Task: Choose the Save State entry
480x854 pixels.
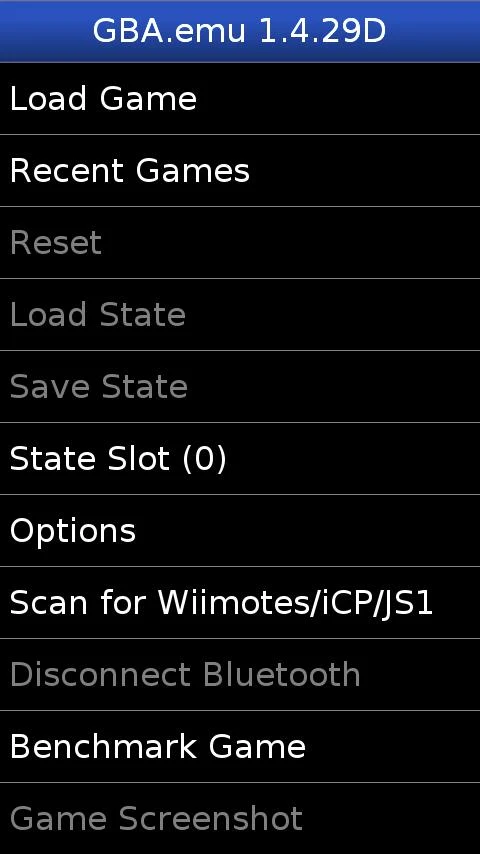Action: pyautogui.click(x=240, y=386)
